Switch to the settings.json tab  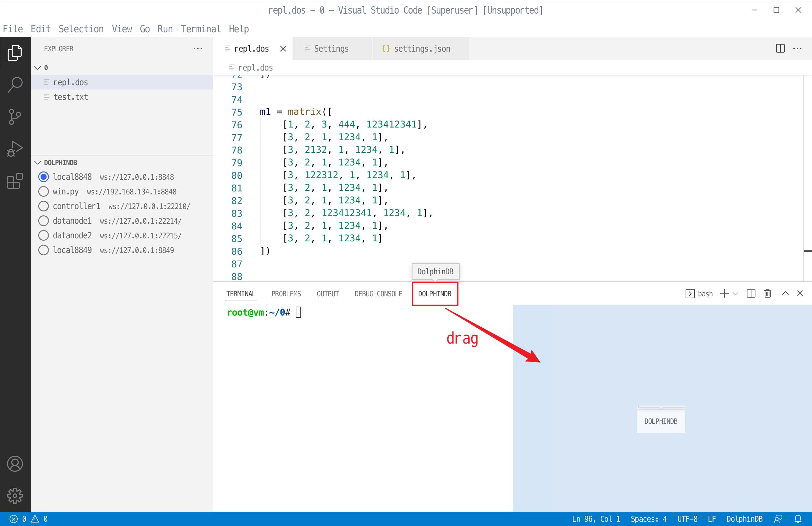pos(422,49)
